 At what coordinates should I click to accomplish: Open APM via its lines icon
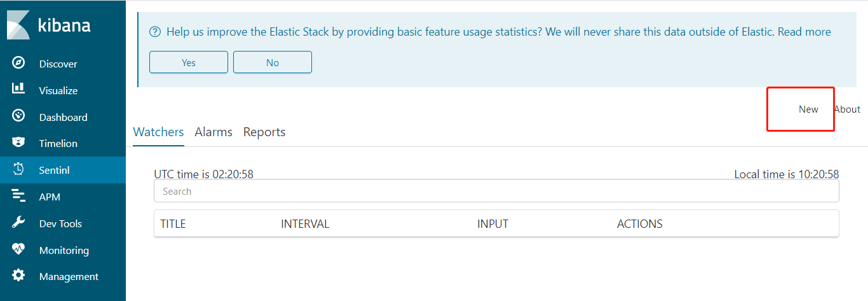coord(18,196)
